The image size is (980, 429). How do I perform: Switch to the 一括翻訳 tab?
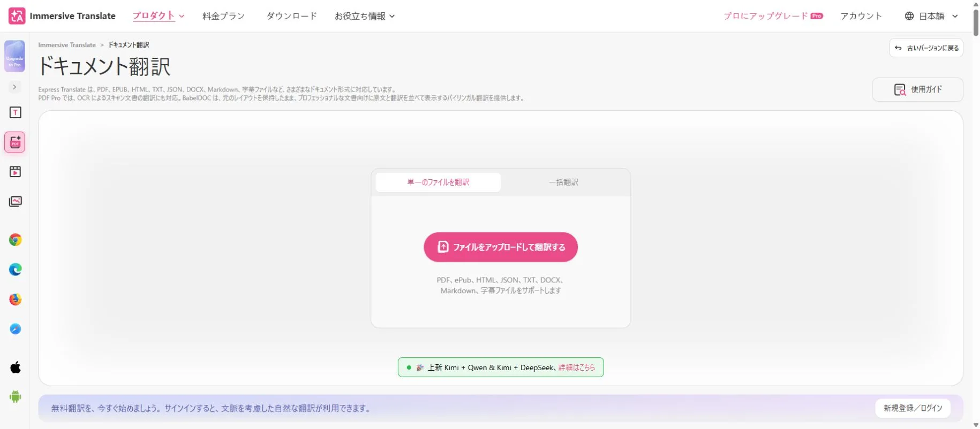click(x=563, y=182)
